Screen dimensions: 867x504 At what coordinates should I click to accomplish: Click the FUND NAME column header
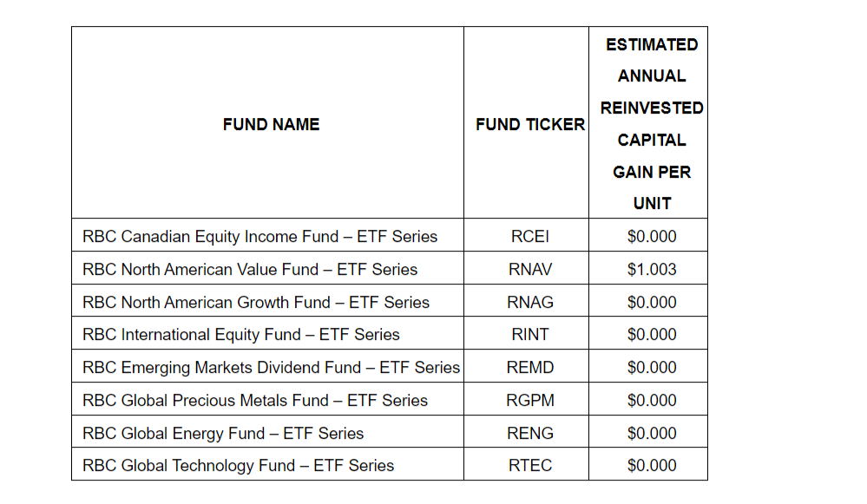pos(271,124)
